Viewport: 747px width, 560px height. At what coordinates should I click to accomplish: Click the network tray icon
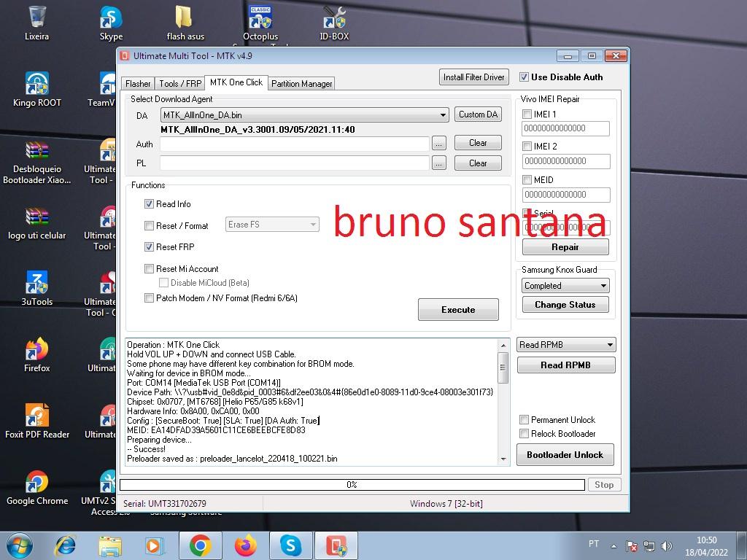point(649,546)
